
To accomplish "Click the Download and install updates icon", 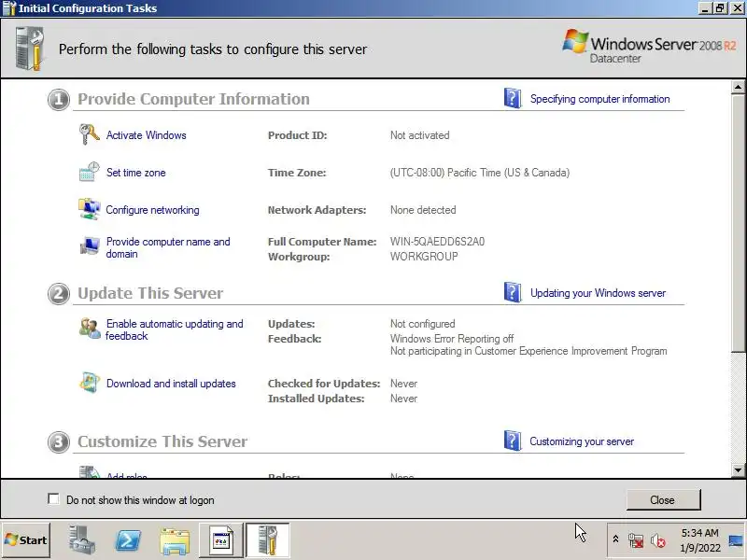I will click(89, 383).
